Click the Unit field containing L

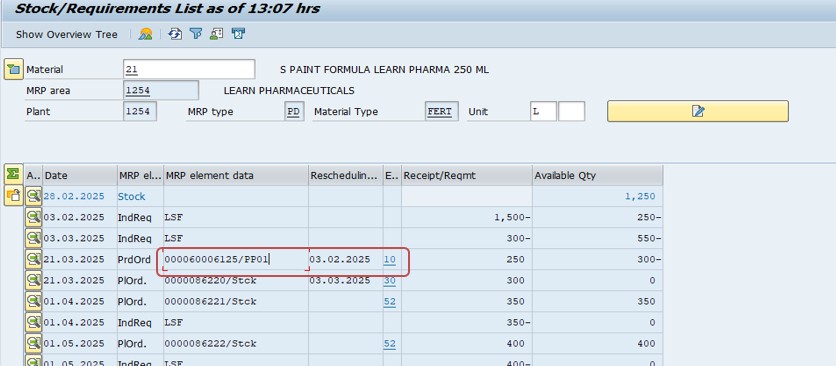[543, 112]
